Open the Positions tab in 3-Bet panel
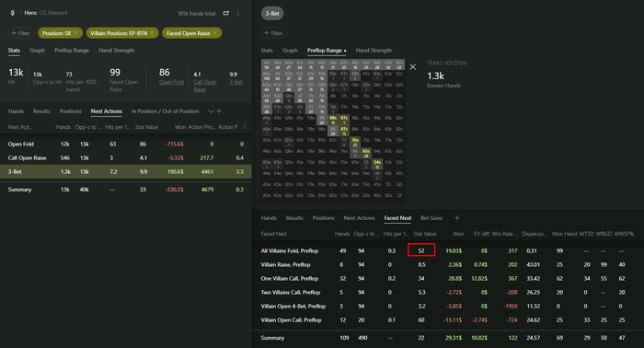The height and width of the screenshot is (348, 644). [323, 218]
